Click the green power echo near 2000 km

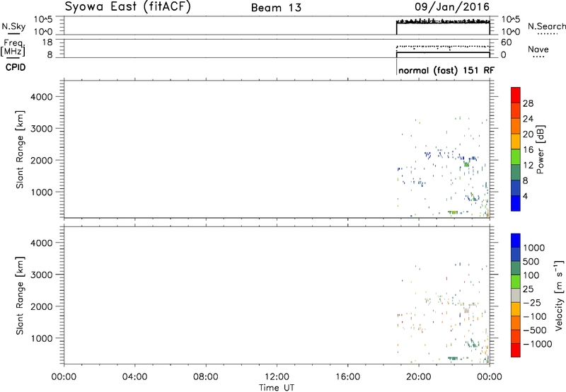tap(466, 164)
